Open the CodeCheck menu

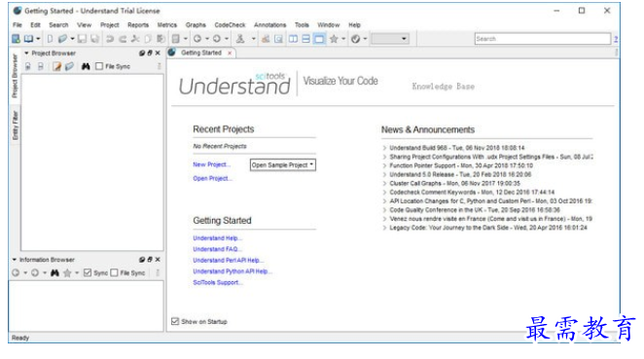click(230, 25)
